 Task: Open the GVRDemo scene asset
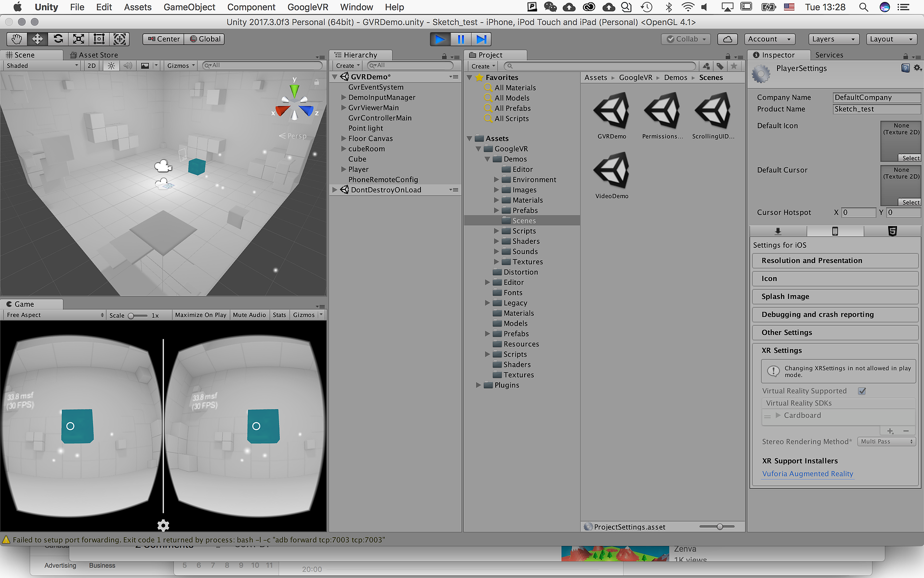click(612, 116)
